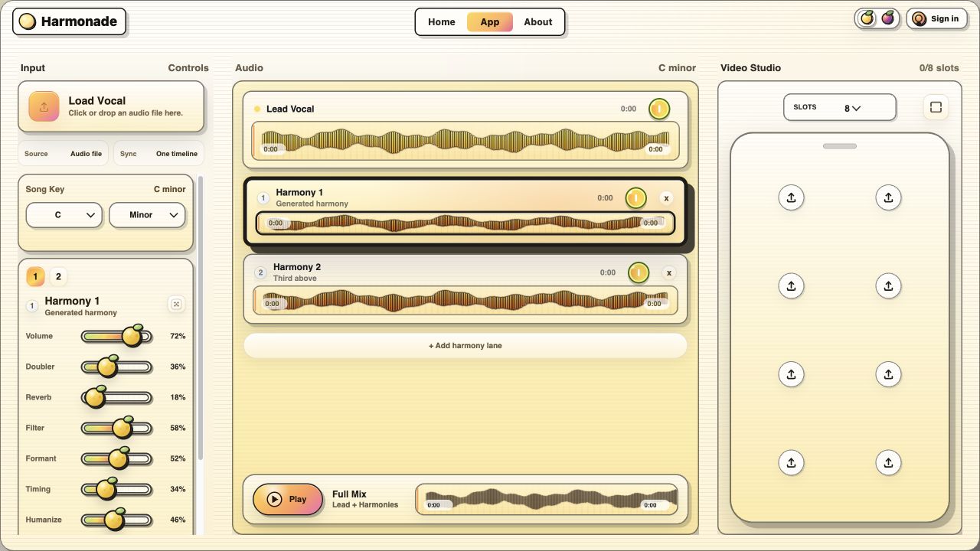This screenshot has height=551, width=980.
Task: Upload to the bottom-right video slot
Action: (888, 462)
